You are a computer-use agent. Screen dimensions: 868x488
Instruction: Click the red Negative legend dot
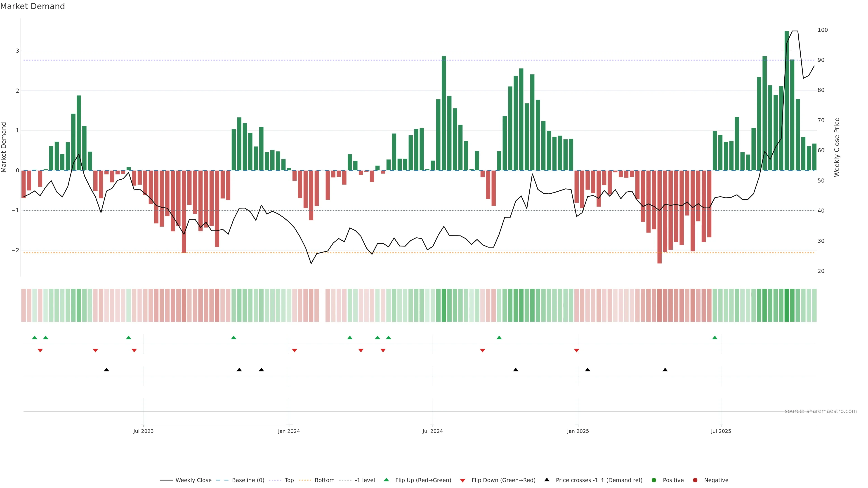pyautogui.click(x=695, y=480)
